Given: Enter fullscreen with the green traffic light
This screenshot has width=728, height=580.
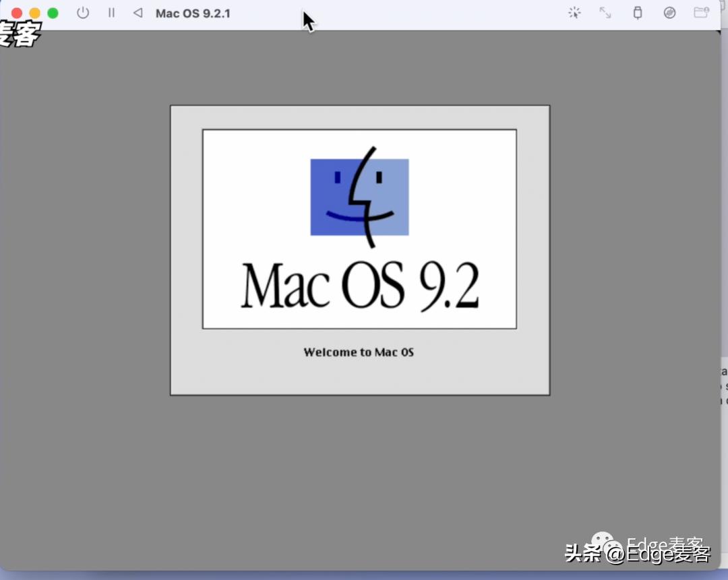Looking at the screenshot, I should pyautogui.click(x=53, y=12).
